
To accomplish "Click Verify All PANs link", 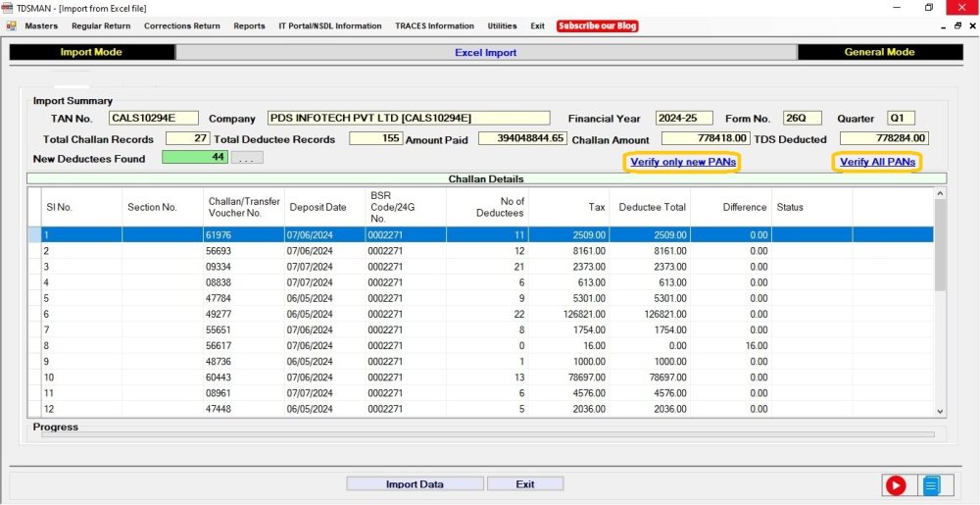I will (x=877, y=162).
